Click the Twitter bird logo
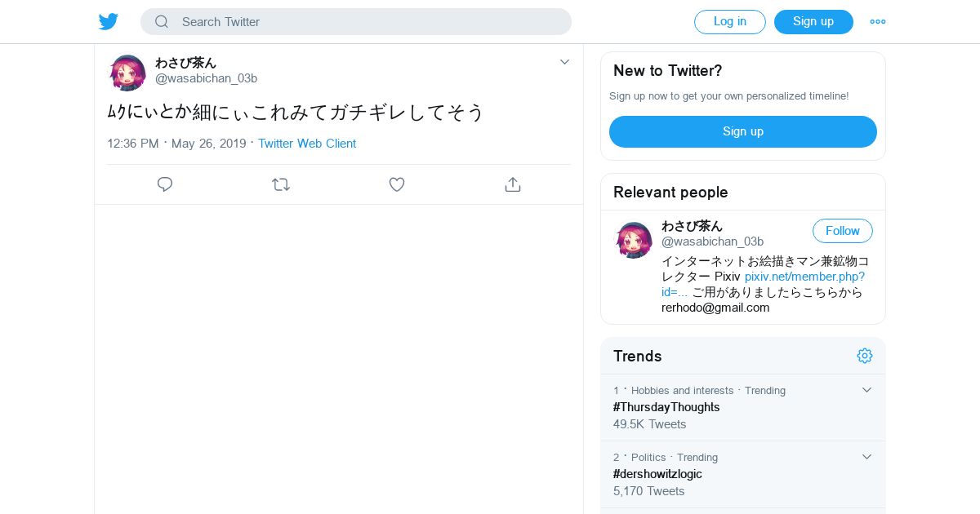 tap(109, 22)
